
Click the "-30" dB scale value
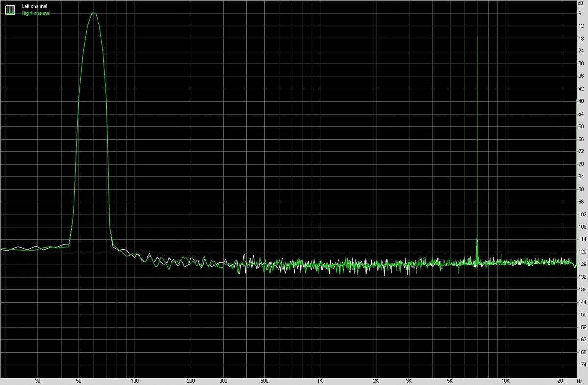pyautogui.click(x=580, y=64)
